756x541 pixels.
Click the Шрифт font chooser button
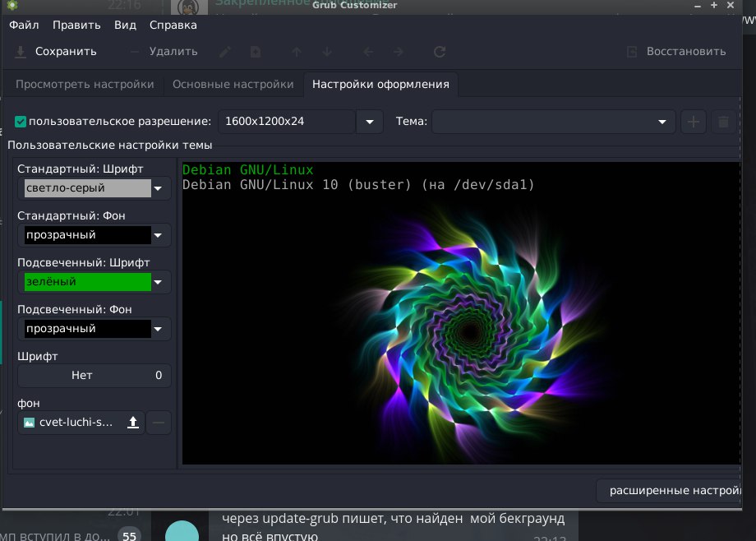(94, 376)
